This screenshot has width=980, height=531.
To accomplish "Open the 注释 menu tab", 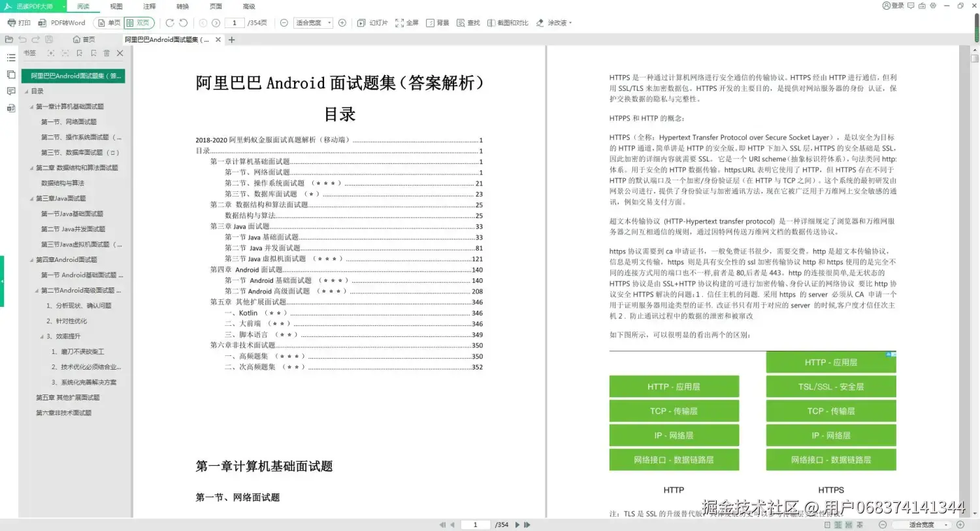I will point(150,7).
